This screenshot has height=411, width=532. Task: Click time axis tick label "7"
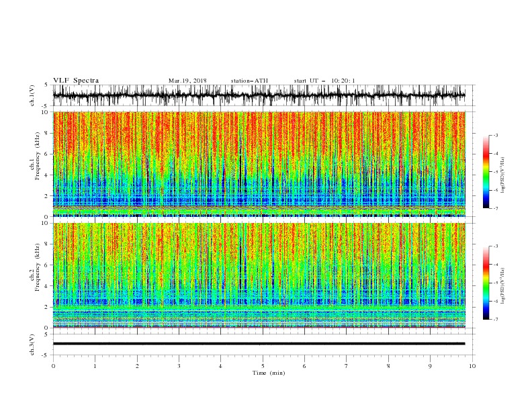pos(347,366)
